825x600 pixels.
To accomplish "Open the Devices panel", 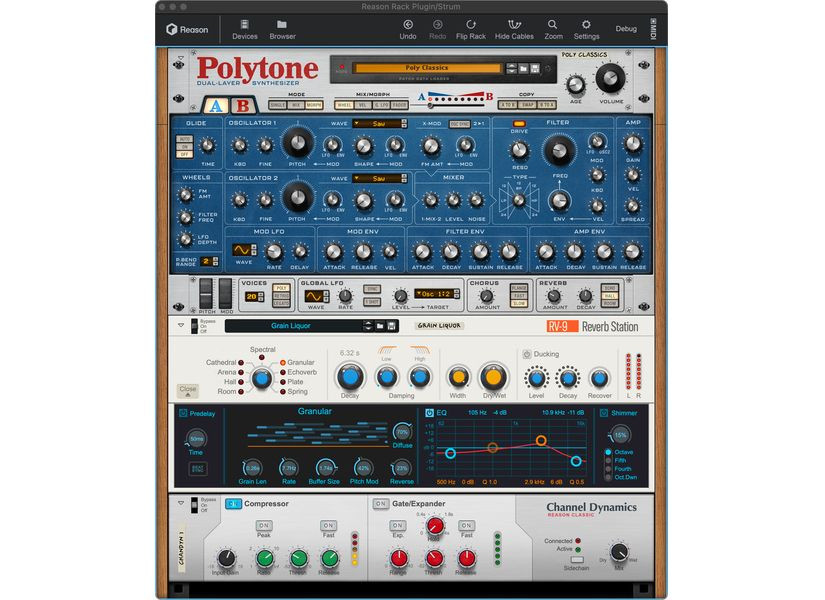I will (245, 29).
